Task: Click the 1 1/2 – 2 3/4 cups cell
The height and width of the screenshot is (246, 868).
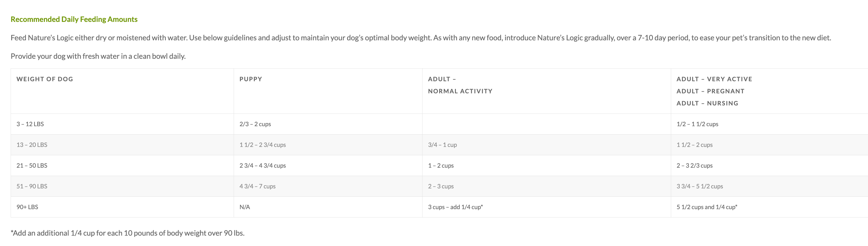Action: [x=262, y=145]
